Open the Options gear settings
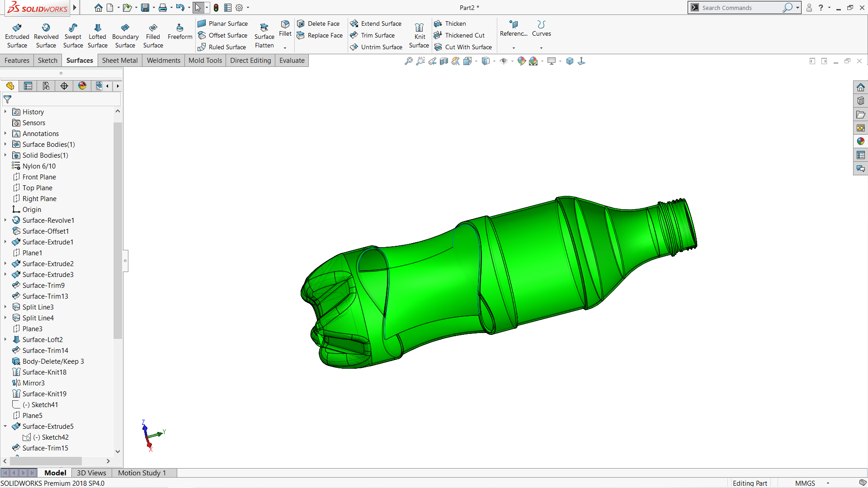This screenshot has height=488, width=868. click(x=239, y=8)
